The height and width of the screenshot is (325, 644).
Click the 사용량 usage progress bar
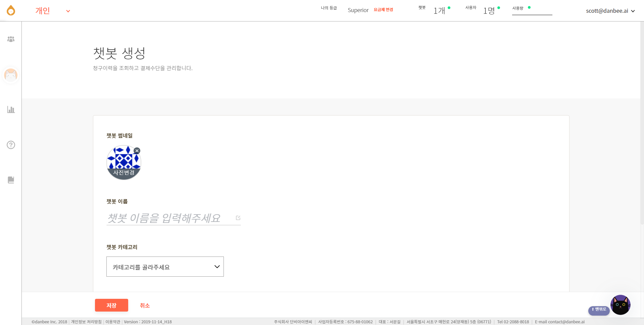point(532,15)
